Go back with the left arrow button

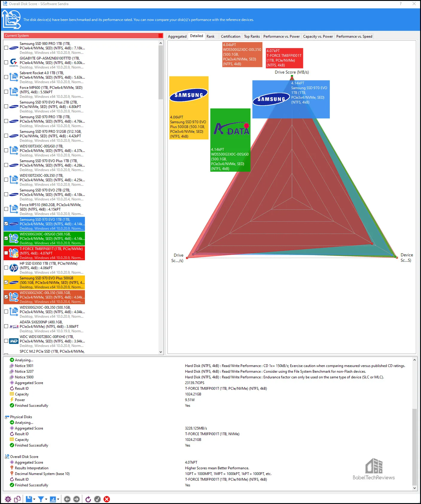67,499
